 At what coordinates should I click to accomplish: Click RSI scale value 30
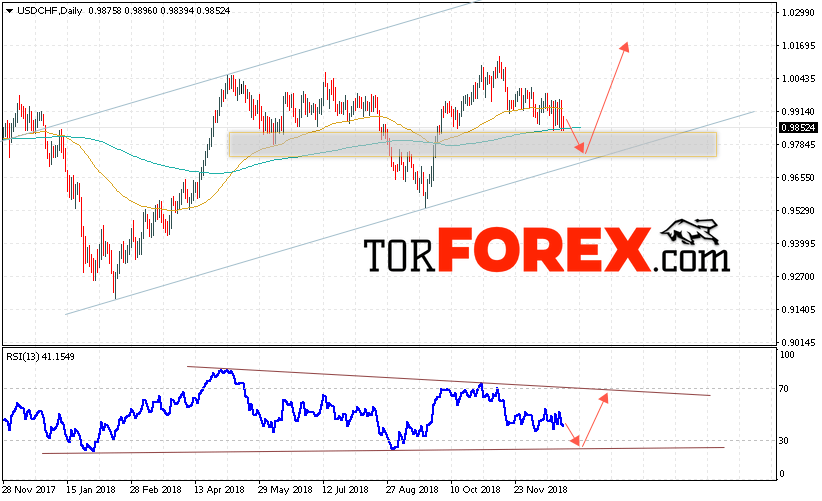click(784, 441)
